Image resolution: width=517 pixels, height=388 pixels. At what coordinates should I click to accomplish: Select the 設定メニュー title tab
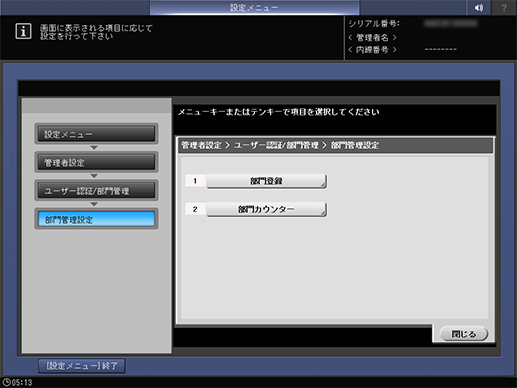pos(254,7)
